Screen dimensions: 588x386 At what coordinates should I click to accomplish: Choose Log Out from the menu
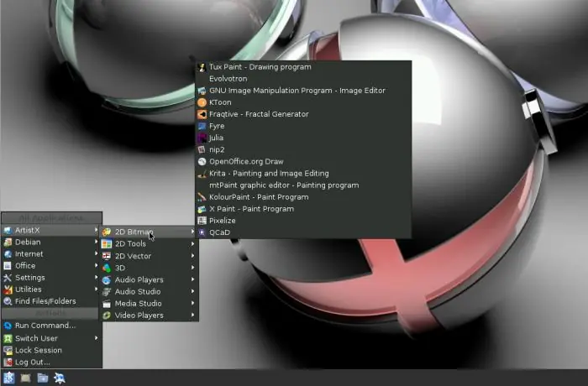click(x=51, y=363)
